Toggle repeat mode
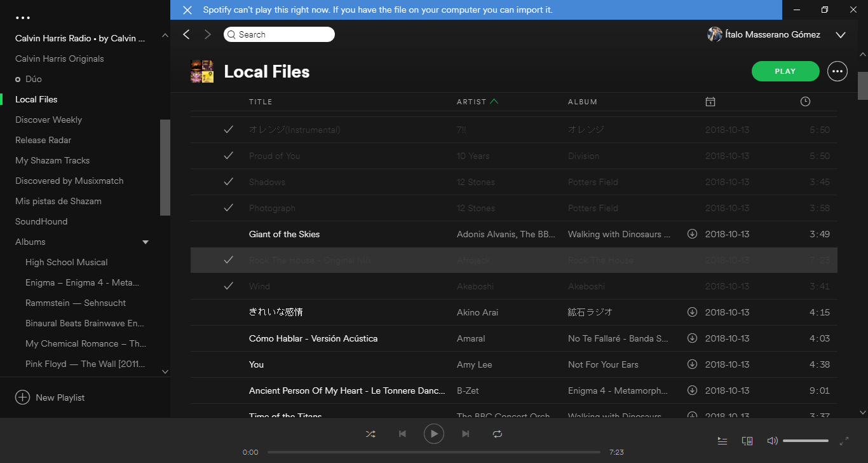868x463 pixels. pyautogui.click(x=498, y=434)
